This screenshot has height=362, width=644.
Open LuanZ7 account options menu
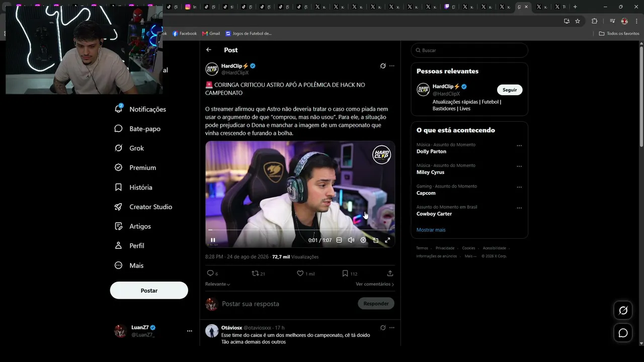pos(190,331)
